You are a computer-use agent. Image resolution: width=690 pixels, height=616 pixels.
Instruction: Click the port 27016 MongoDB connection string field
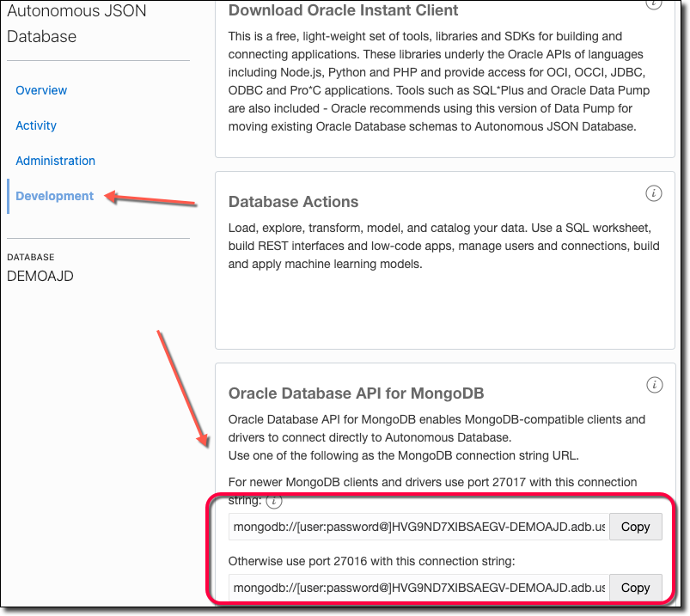coord(418,588)
